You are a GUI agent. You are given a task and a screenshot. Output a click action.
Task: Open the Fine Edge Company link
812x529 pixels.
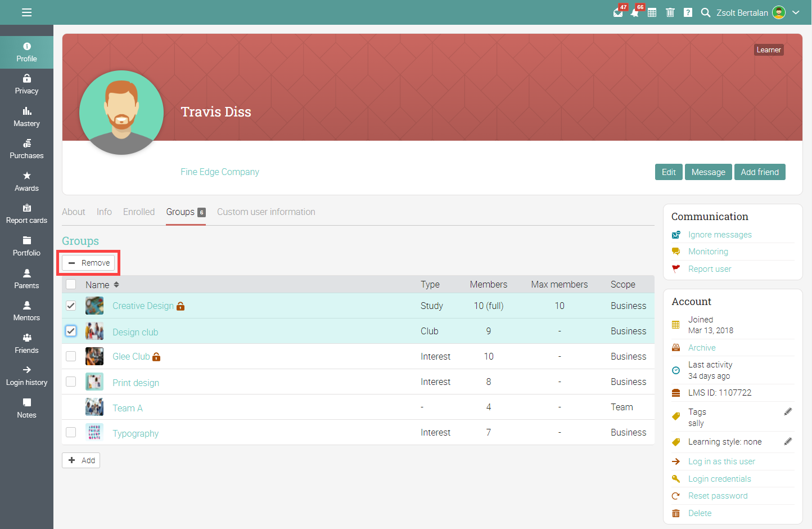[220, 172]
